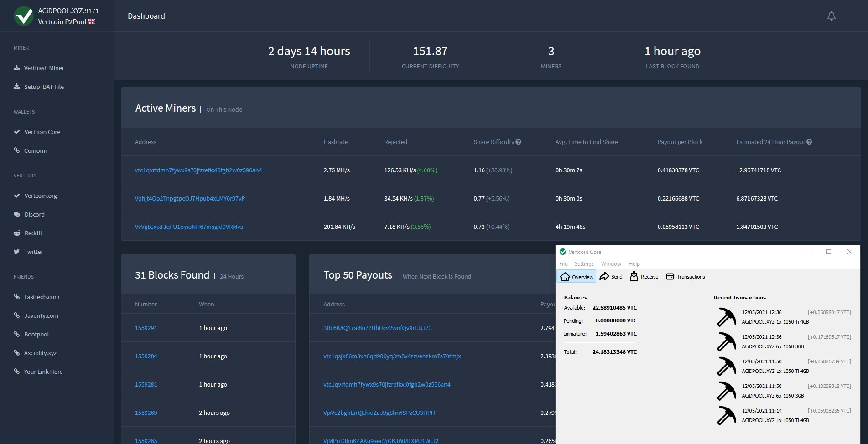Maximize the Vertcoin Core window
This screenshot has height=444, width=868.
pos(829,252)
